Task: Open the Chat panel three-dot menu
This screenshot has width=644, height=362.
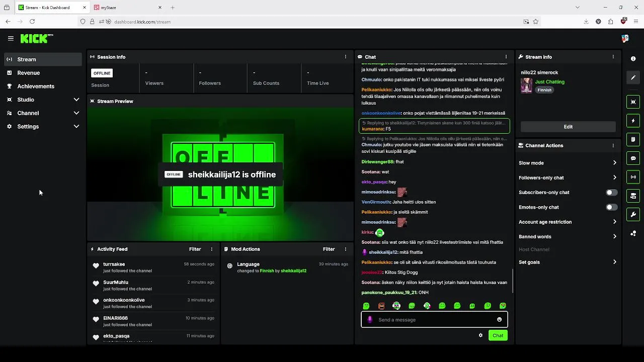Action: coord(506,57)
